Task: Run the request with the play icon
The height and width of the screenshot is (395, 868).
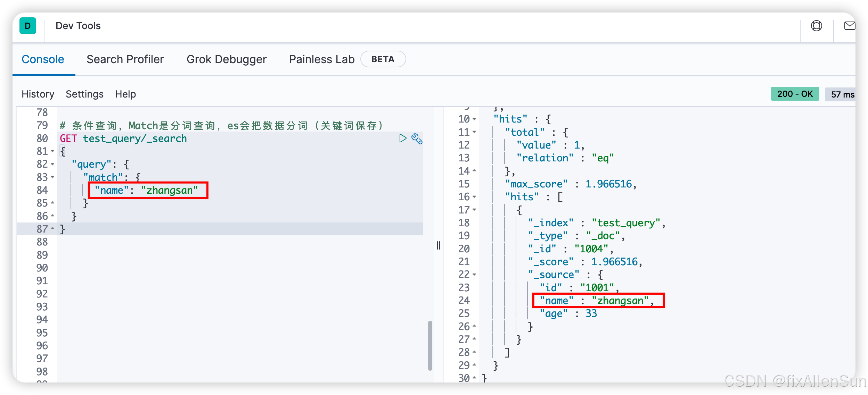Action: click(x=403, y=138)
